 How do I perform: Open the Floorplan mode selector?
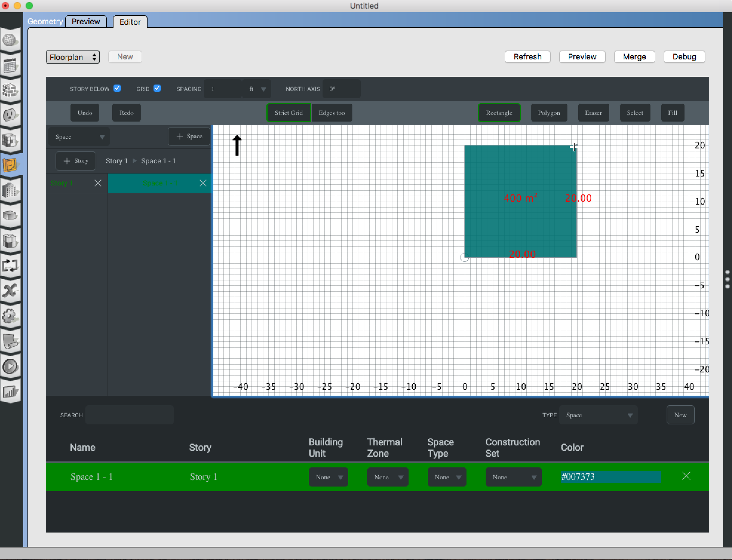click(x=73, y=57)
